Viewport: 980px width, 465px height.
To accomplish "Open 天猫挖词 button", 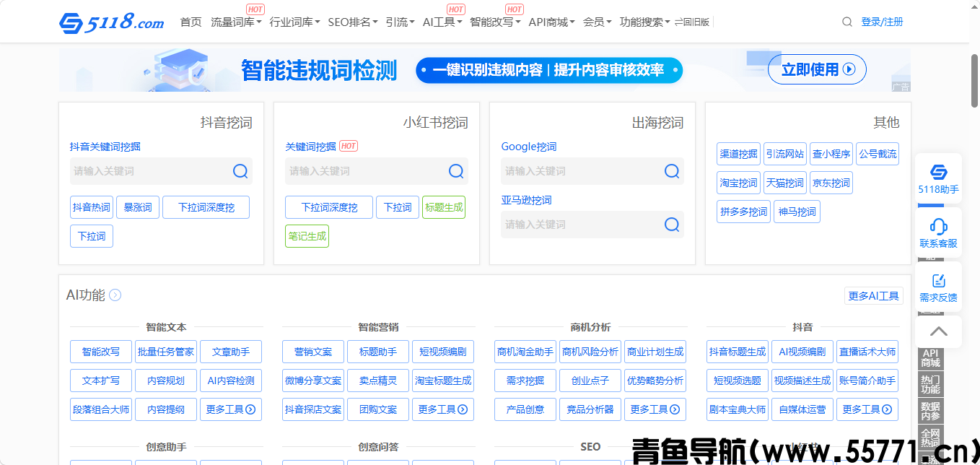I will coord(785,183).
